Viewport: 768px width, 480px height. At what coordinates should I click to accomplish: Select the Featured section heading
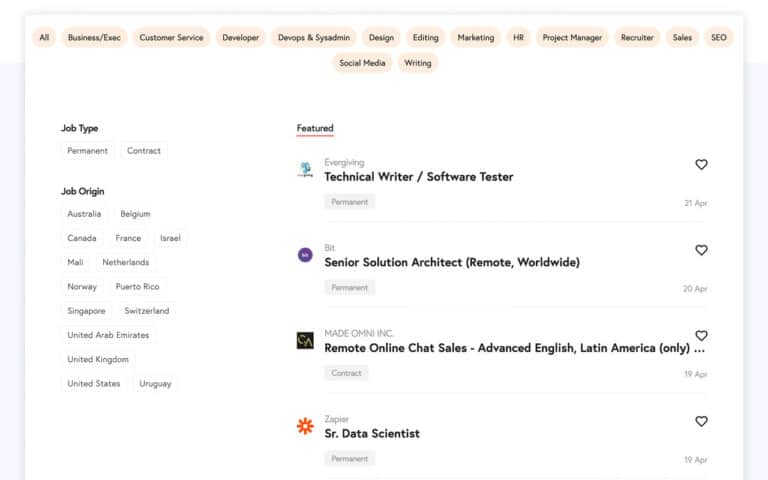tap(315, 128)
